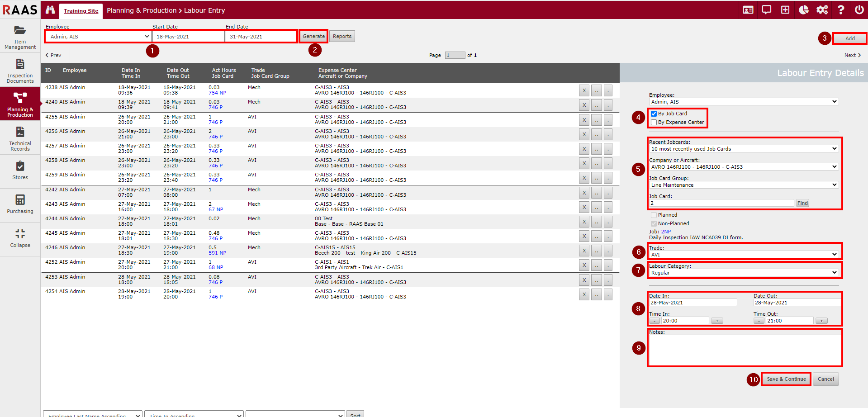The width and height of the screenshot is (868, 417).
Task: Click the pie chart reports icon
Action: 804,10
